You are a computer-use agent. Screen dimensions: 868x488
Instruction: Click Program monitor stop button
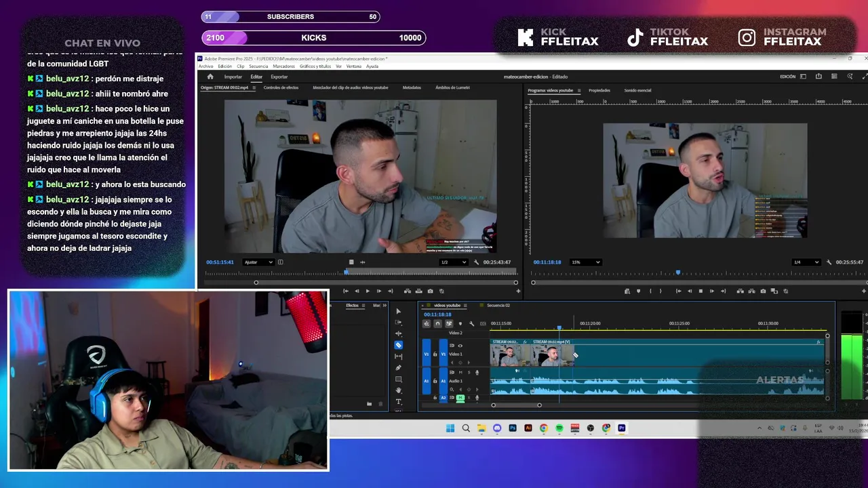(701, 291)
